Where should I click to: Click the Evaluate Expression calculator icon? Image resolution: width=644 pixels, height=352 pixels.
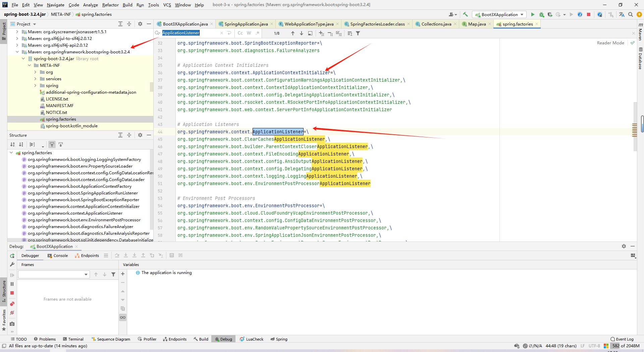(172, 256)
